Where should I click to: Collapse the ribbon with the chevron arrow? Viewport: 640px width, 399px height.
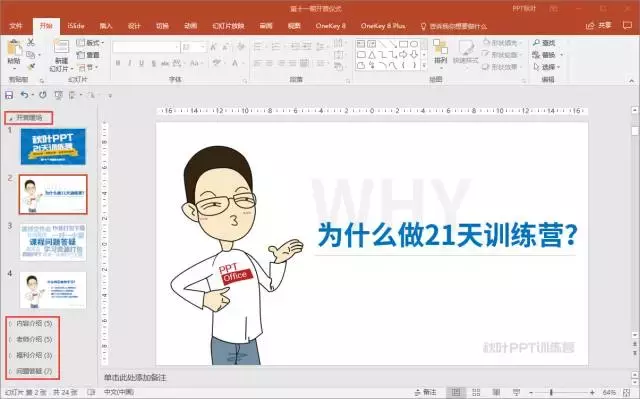coord(631,81)
